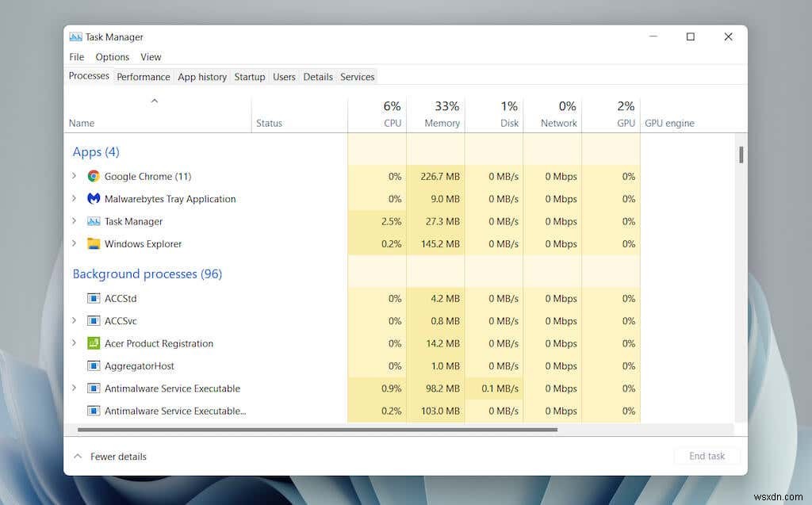Click the Antimalware Service Executable icon

pos(93,388)
